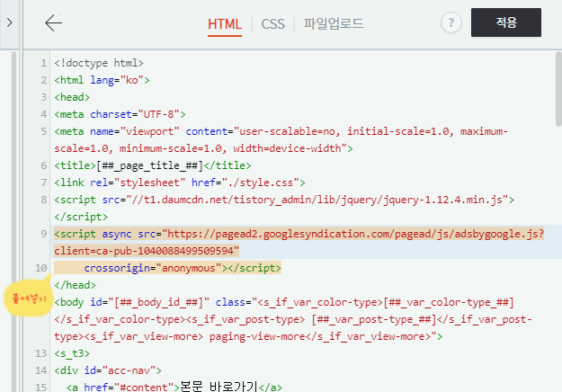Click the paging-view-more text in body class
The height and width of the screenshot is (392, 562).
pos(257,336)
